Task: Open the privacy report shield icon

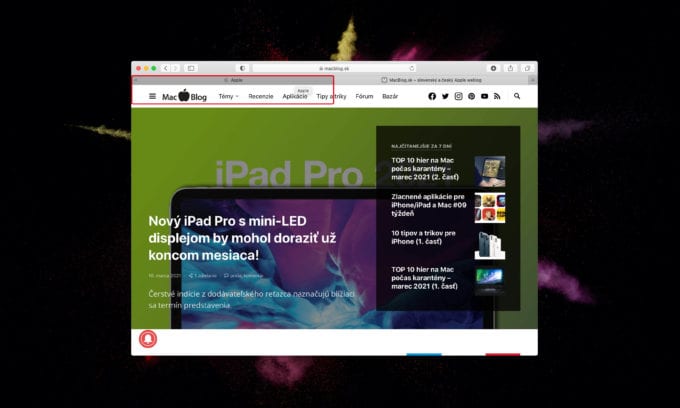Action: pyautogui.click(x=242, y=69)
